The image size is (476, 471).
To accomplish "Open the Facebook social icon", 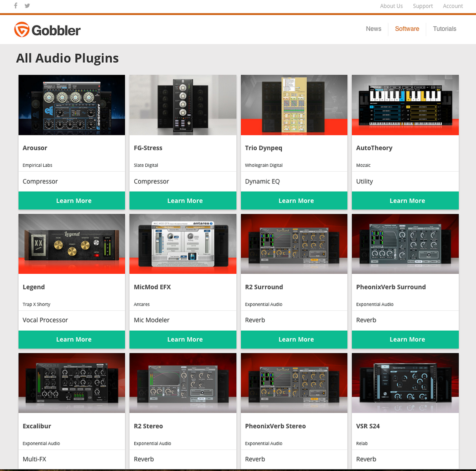I will click(x=15, y=5).
